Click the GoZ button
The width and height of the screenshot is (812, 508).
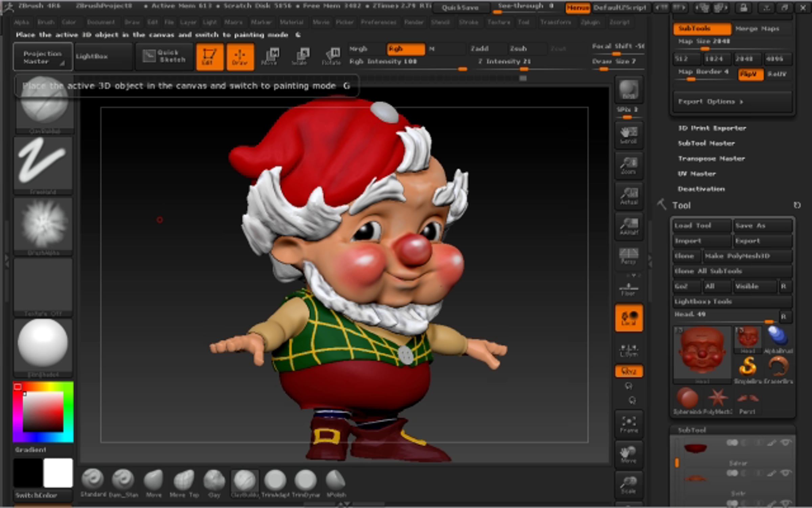pyautogui.click(x=686, y=287)
